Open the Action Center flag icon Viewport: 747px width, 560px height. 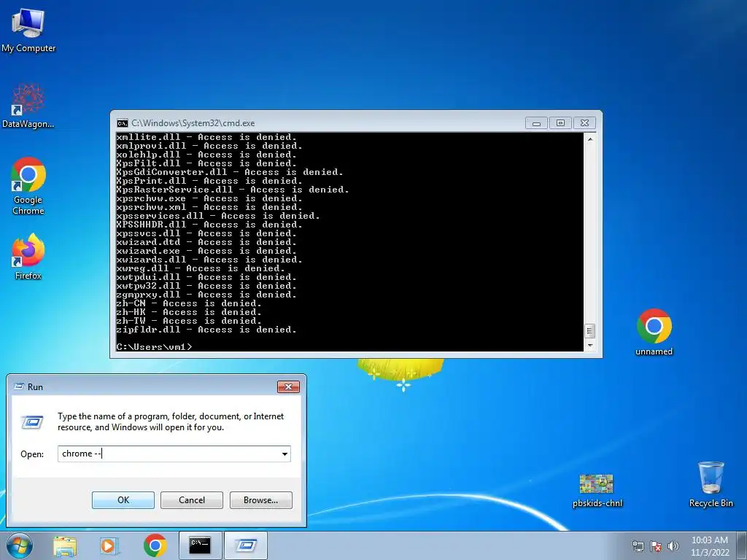click(x=656, y=546)
